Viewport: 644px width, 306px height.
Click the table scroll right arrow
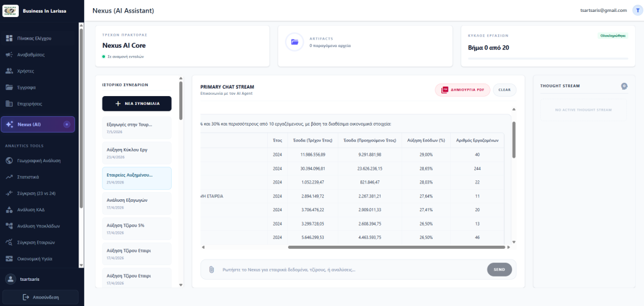(x=508, y=248)
